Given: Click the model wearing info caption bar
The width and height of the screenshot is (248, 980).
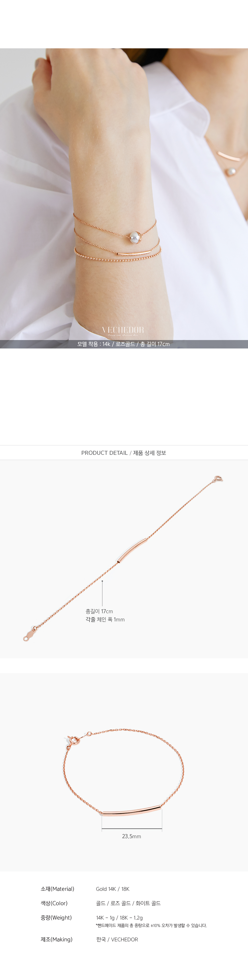Looking at the screenshot, I should pos(124,344).
